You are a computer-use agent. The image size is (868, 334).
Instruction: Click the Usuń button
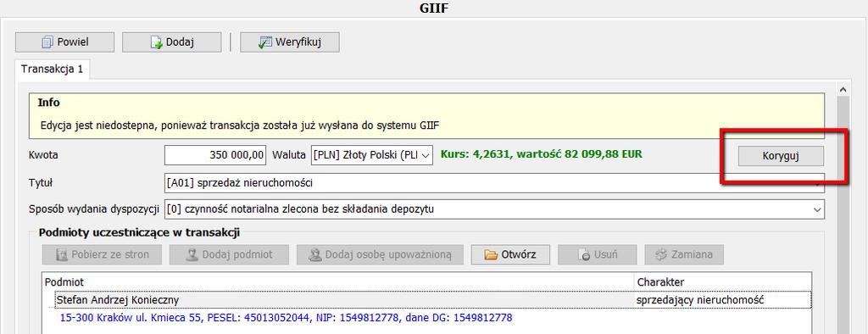pyautogui.click(x=598, y=255)
